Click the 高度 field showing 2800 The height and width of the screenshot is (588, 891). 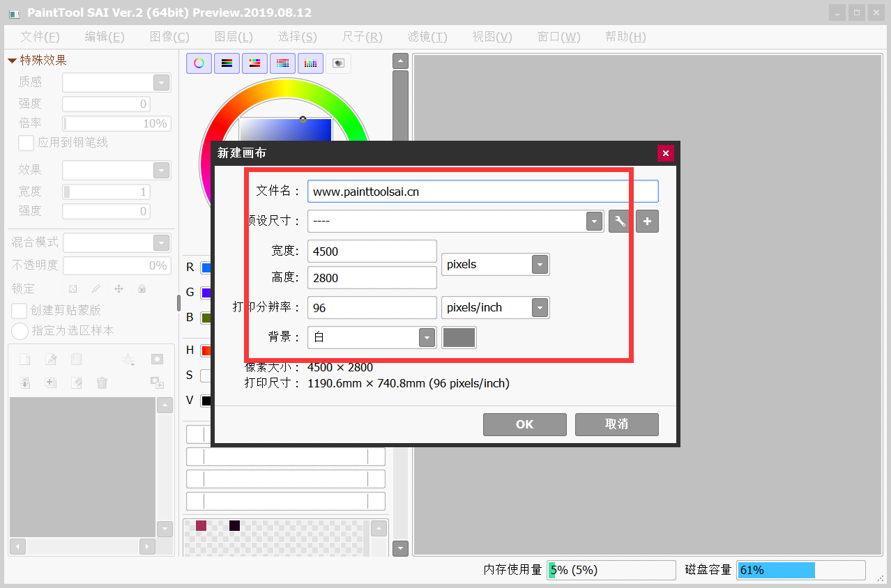pyautogui.click(x=372, y=278)
